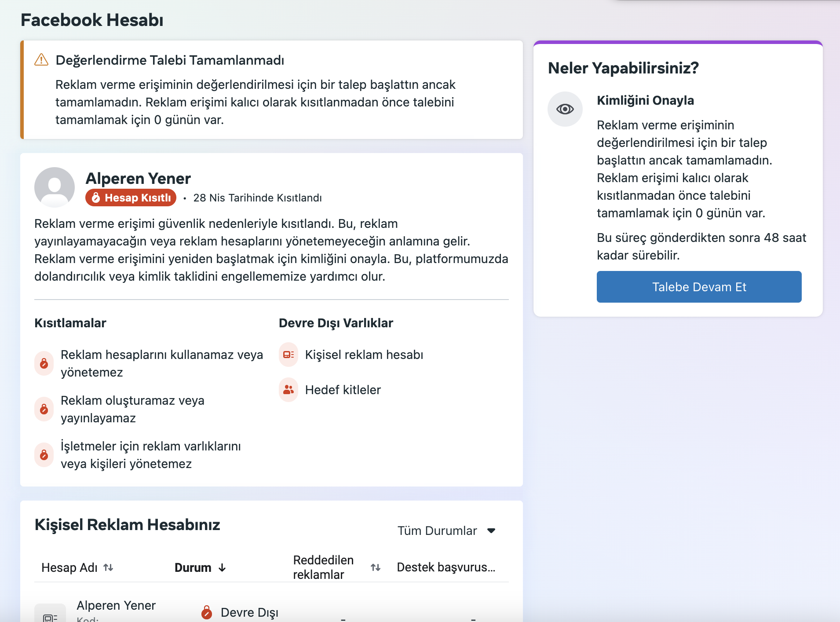Click lock icon next to 'Reklam hesaplarını kullanamaz'

click(44, 363)
